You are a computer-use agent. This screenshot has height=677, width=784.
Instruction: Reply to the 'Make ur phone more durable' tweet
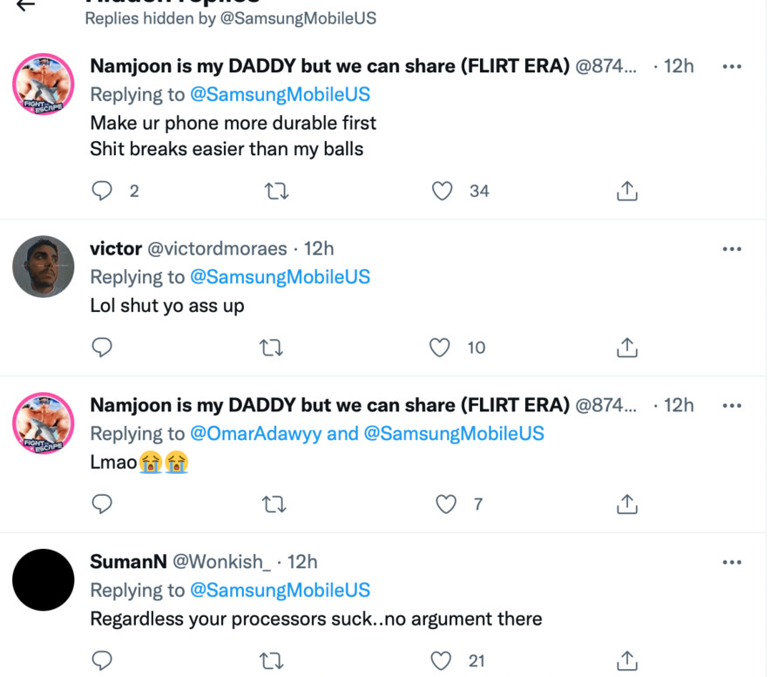click(x=103, y=191)
